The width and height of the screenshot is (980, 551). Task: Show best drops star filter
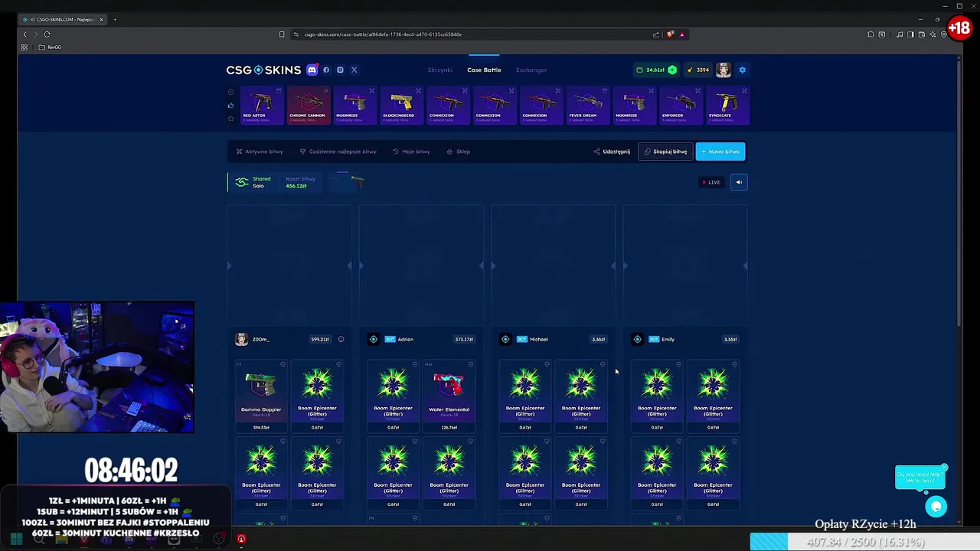(230, 119)
